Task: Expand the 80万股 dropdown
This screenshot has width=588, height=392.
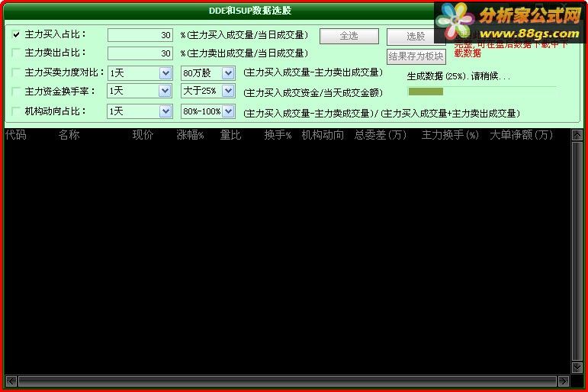Action: coord(228,73)
